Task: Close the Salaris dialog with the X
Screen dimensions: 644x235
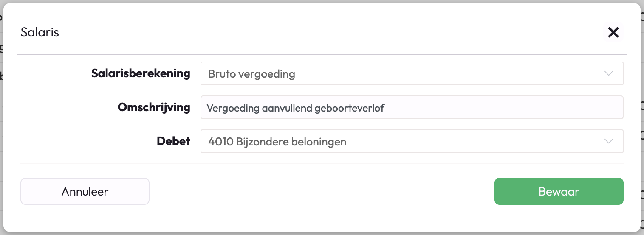Action: pyautogui.click(x=613, y=32)
